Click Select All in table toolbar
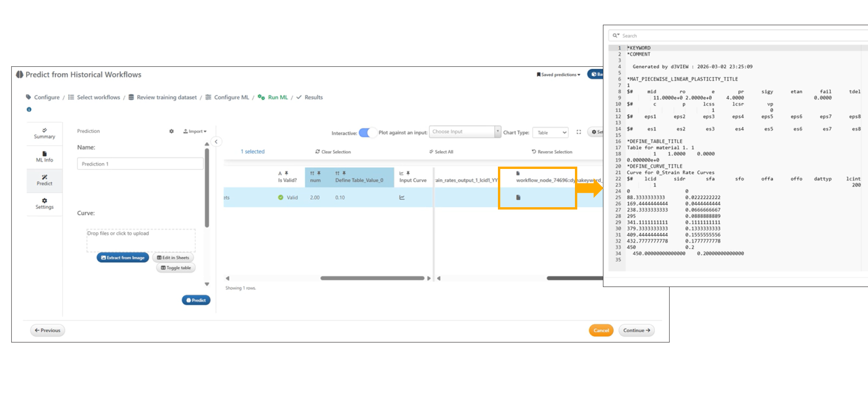Image resolution: width=868 pixels, height=406 pixels. pyautogui.click(x=441, y=152)
